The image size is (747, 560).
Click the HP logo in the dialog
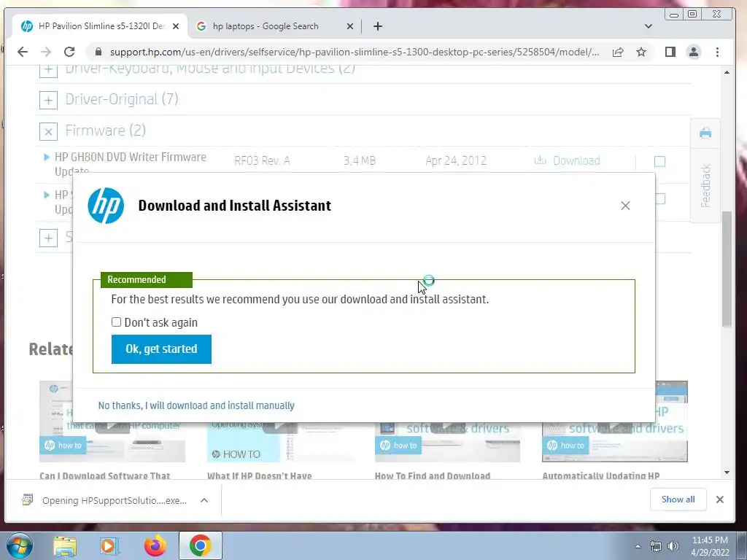tap(106, 206)
